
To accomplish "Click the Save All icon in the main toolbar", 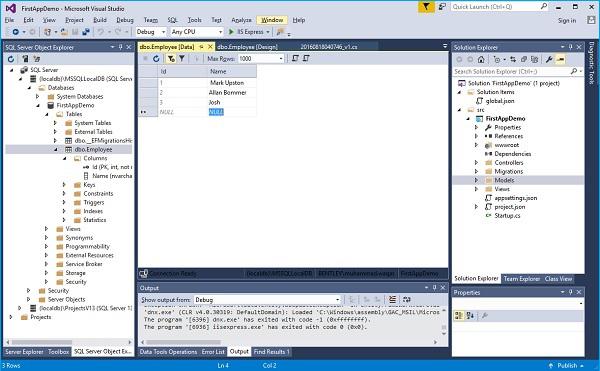I will pos(86,32).
